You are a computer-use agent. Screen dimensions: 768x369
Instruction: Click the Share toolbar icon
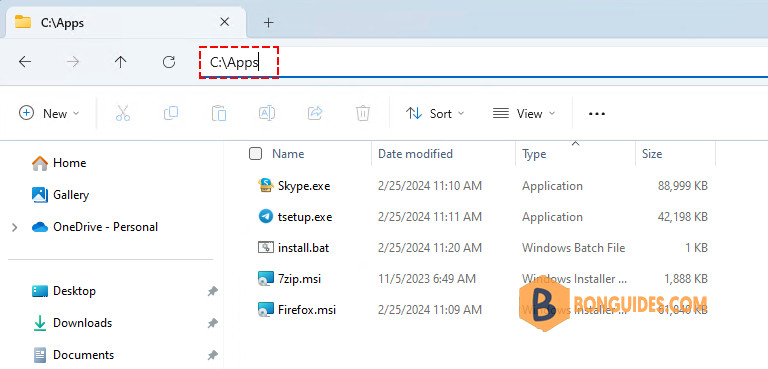coord(315,114)
